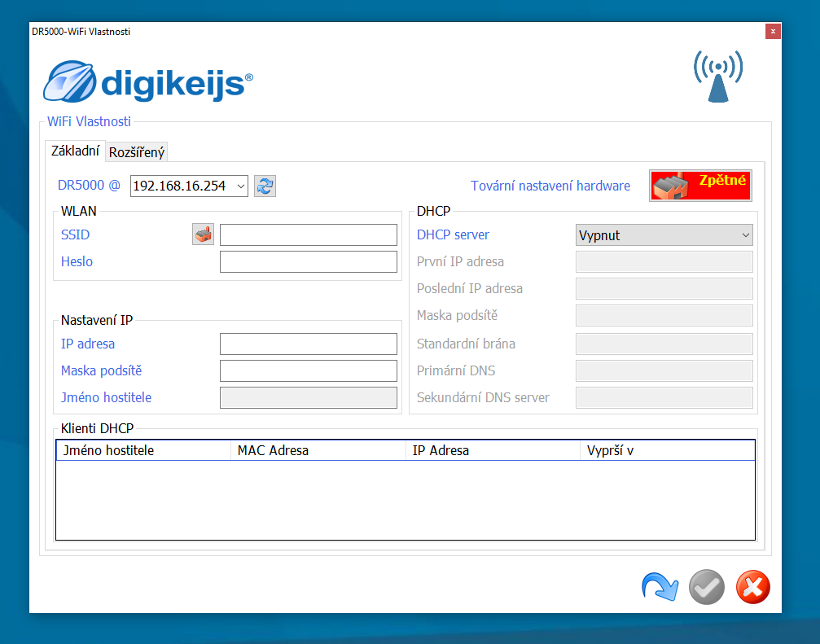Close the DR5000-WiFi Vlastnosti window
Image resolution: width=820 pixels, height=644 pixels.
(x=773, y=31)
